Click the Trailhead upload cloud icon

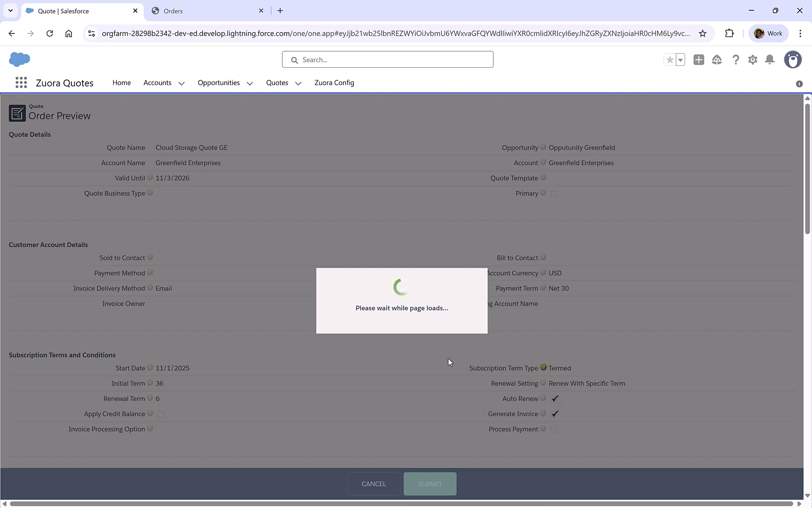point(717,60)
